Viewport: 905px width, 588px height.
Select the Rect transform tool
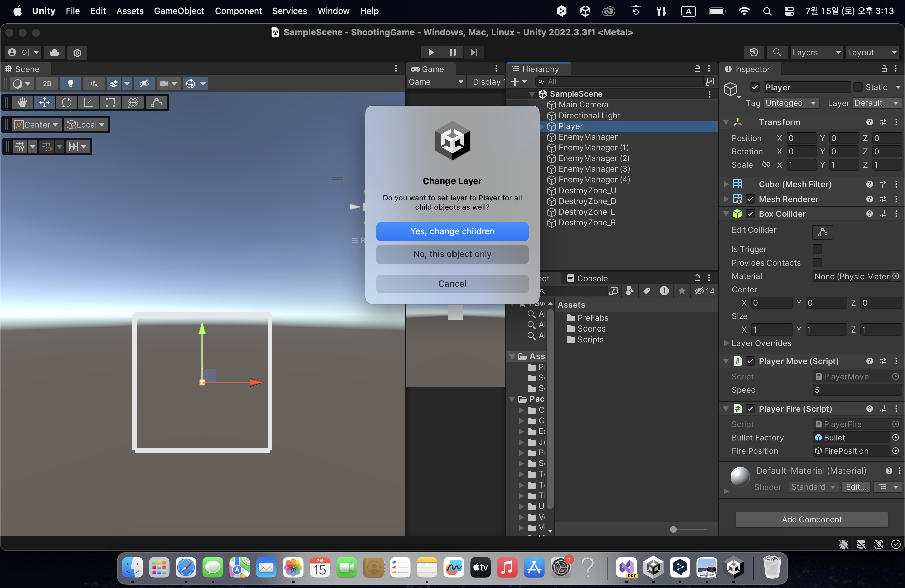(x=111, y=103)
